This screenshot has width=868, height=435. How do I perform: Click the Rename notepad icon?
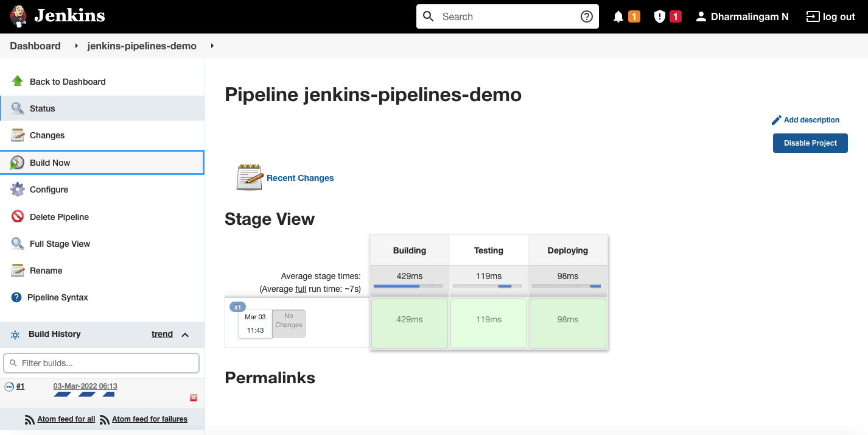pos(18,271)
